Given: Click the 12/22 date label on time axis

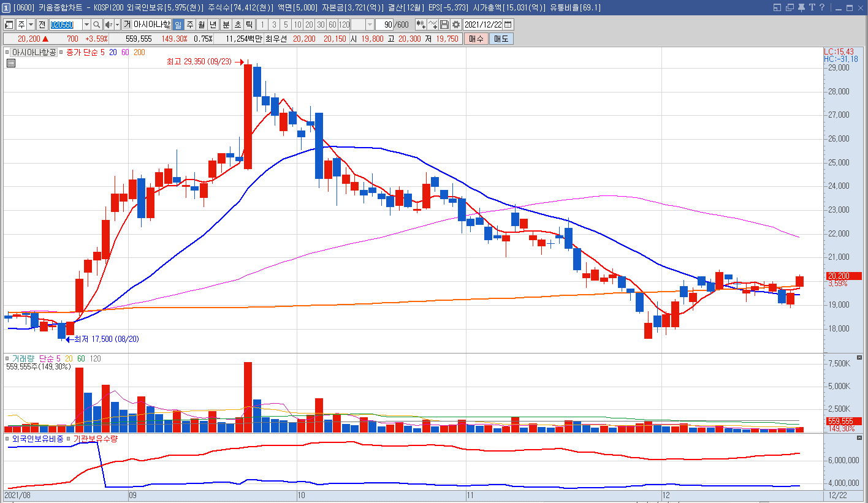Looking at the screenshot, I should click(x=837, y=494).
